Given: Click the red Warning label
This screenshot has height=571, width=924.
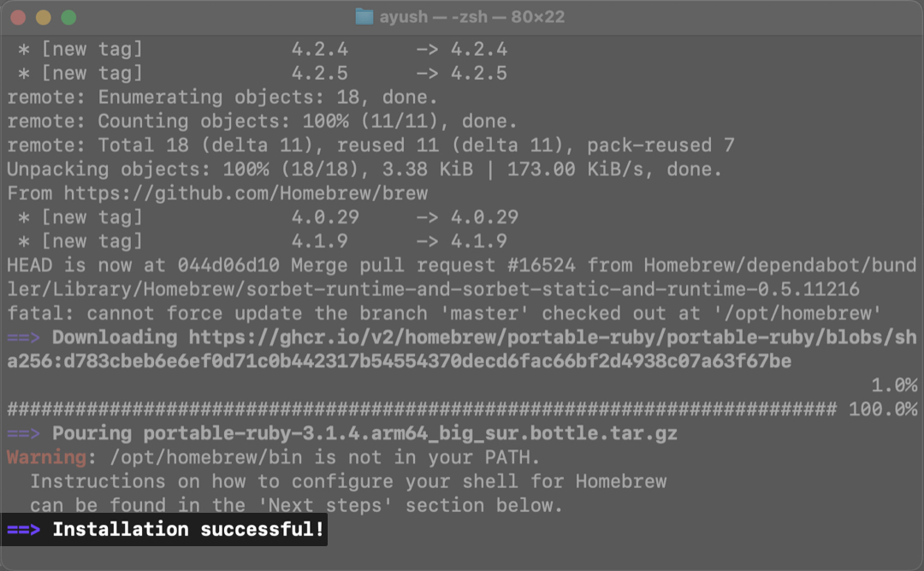Looking at the screenshot, I should 46,457.
